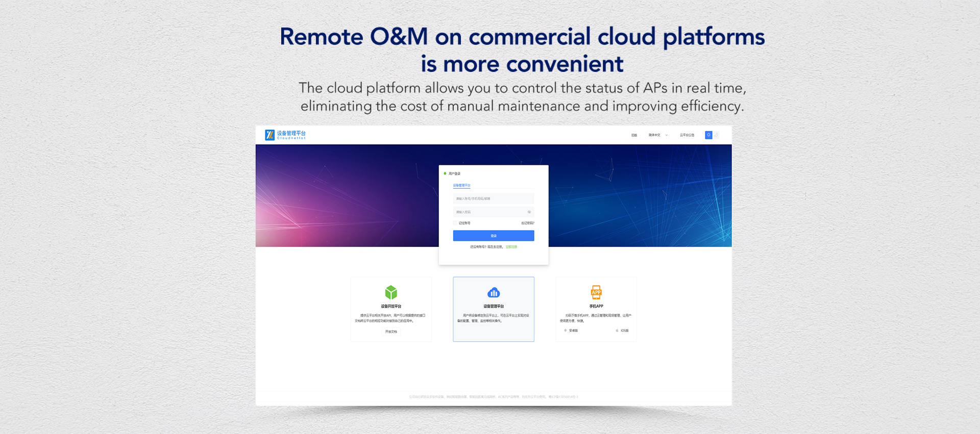Select the 设备管理平台 card title
Viewport: 980px width, 434px height.
click(494, 307)
